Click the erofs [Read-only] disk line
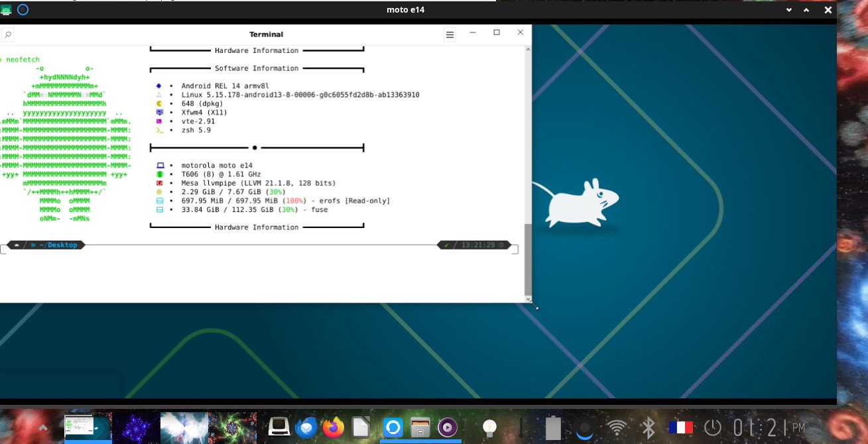868x444 pixels. tap(285, 200)
